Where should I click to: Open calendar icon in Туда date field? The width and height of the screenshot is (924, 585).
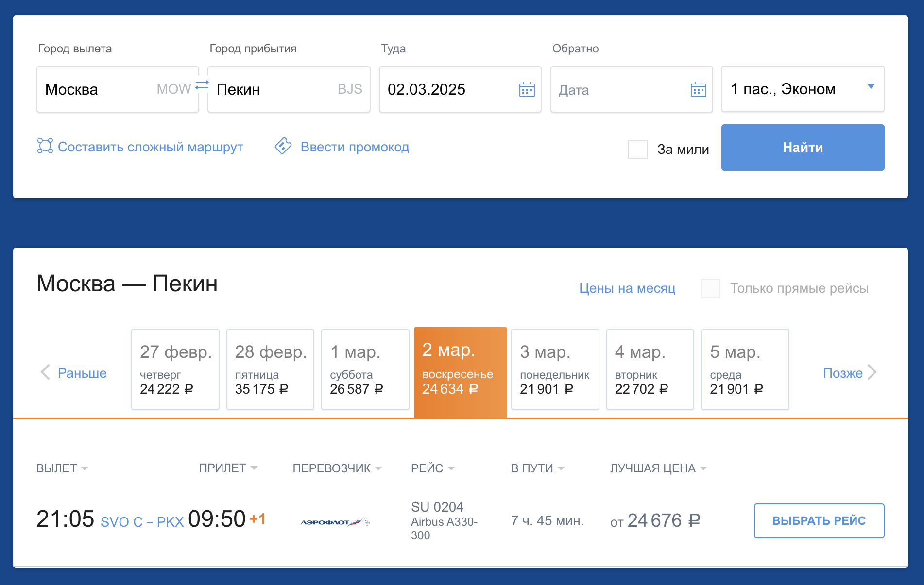527,90
